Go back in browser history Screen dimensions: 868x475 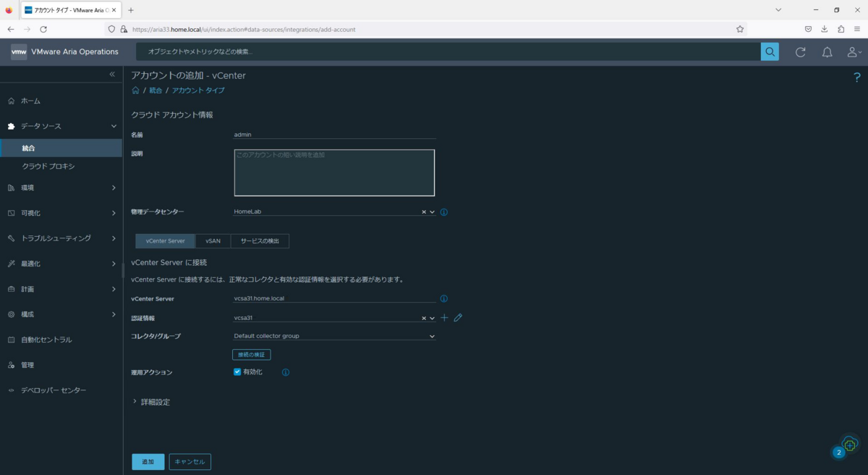coord(11,29)
